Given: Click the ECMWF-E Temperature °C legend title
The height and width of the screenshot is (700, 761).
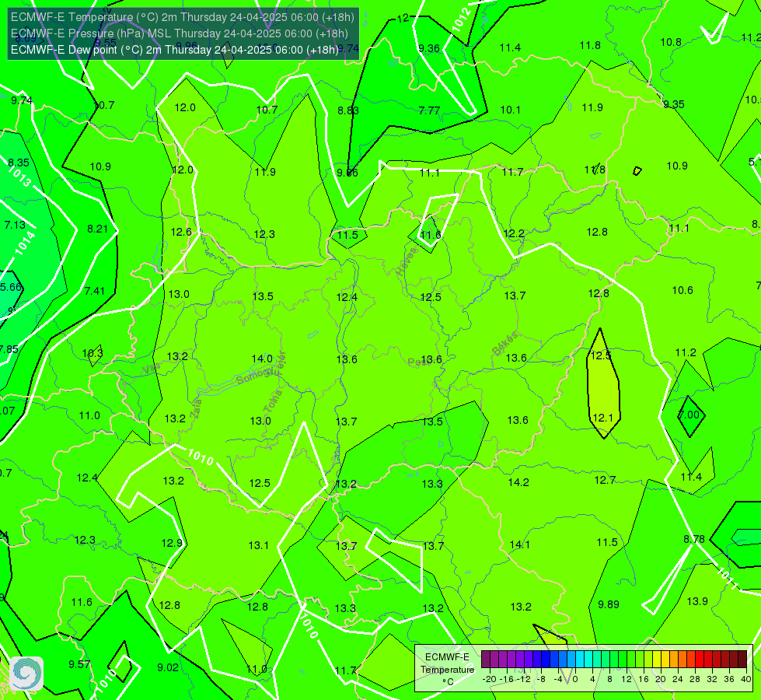Looking at the screenshot, I should 447,670.
